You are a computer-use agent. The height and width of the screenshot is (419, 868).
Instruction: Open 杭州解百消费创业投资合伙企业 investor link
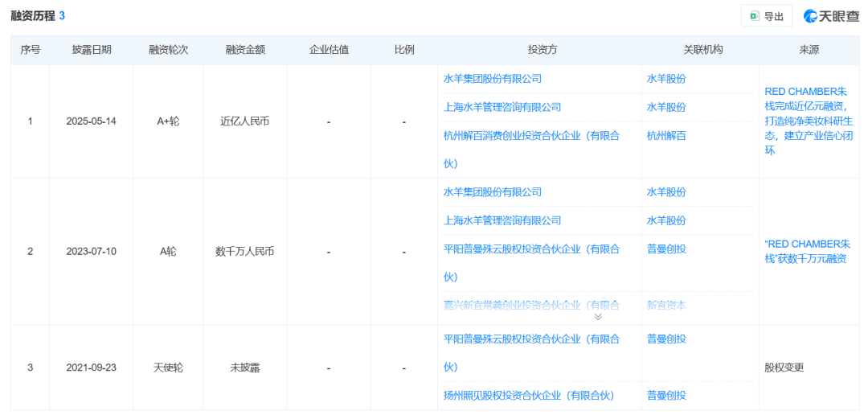pyautogui.click(x=531, y=150)
